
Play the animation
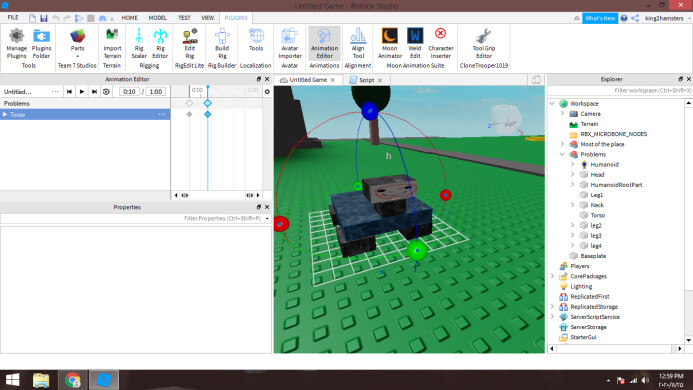(82, 92)
